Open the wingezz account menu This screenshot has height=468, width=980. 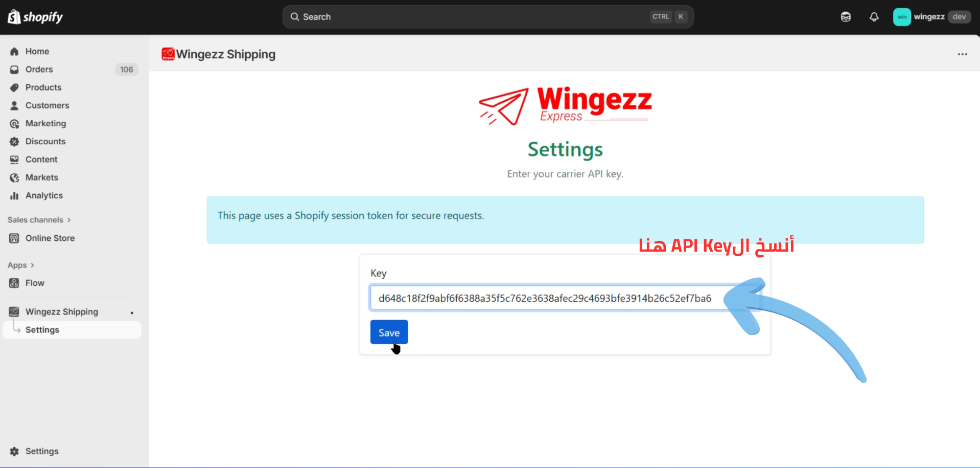pyautogui.click(x=931, y=17)
